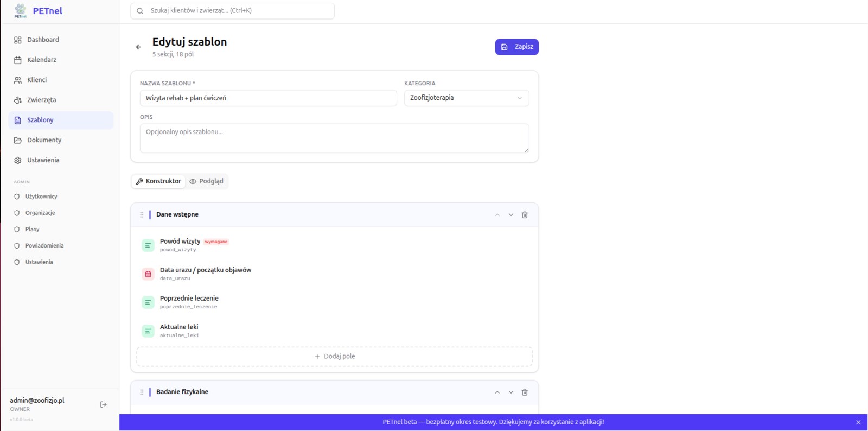Click the client and animal search box

pyautogui.click(x=232, y=11)
